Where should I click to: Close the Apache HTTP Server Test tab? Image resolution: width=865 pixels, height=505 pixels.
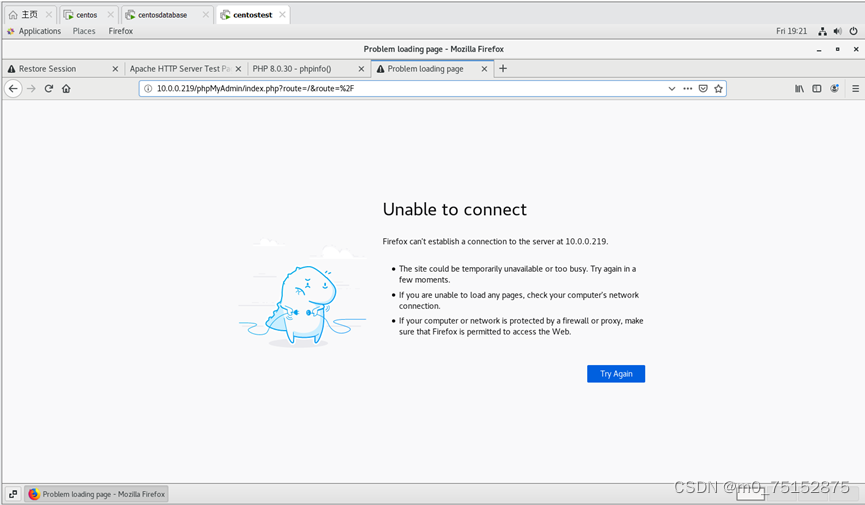pyautogui.click(x=238, y=69)
